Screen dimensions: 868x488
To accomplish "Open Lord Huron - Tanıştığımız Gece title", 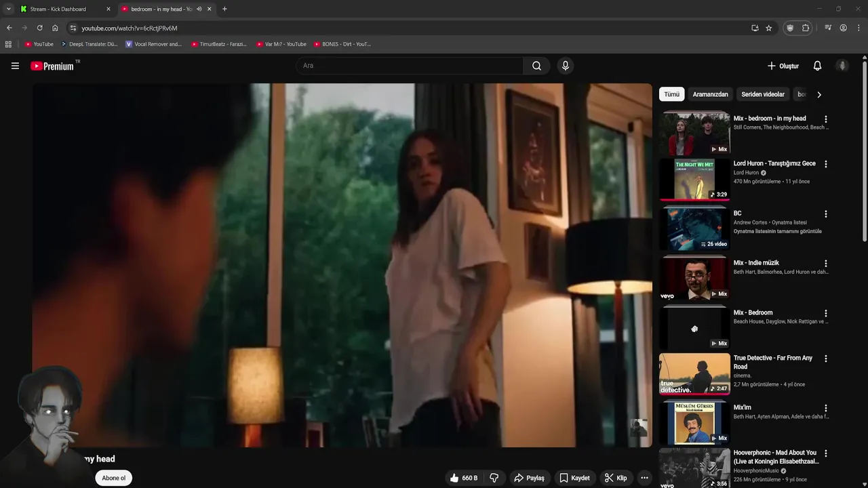I will click(774, 163).
